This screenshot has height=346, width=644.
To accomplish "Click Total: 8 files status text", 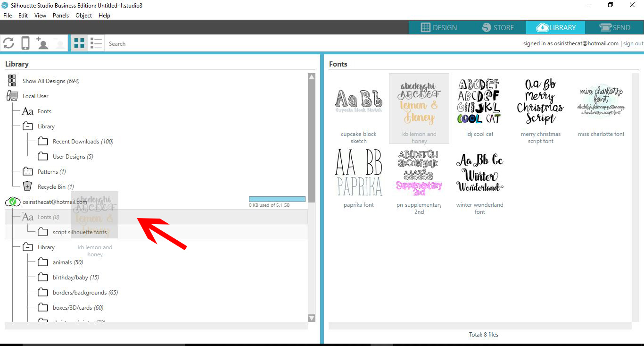I will pyautogui.click(x=483, y=335).
